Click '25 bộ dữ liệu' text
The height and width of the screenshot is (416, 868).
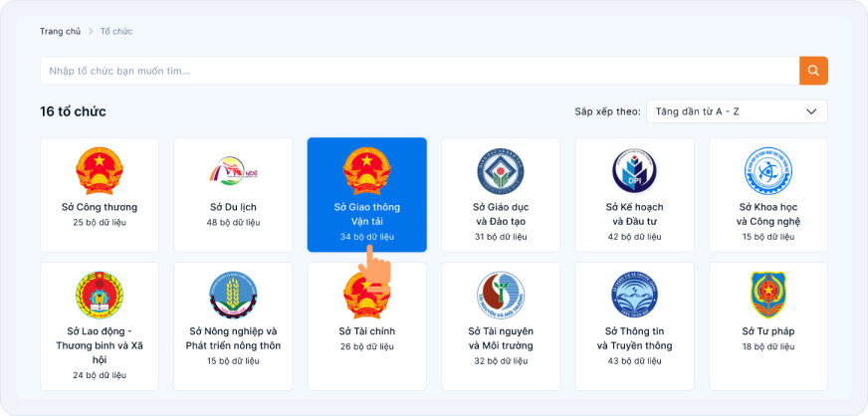point(100,222)
